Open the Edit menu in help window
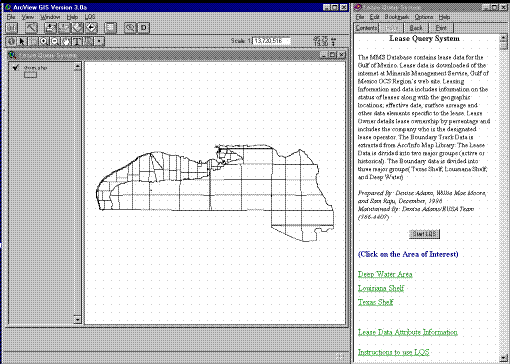This screenshot has height=364, width=510. coord(374,17)
